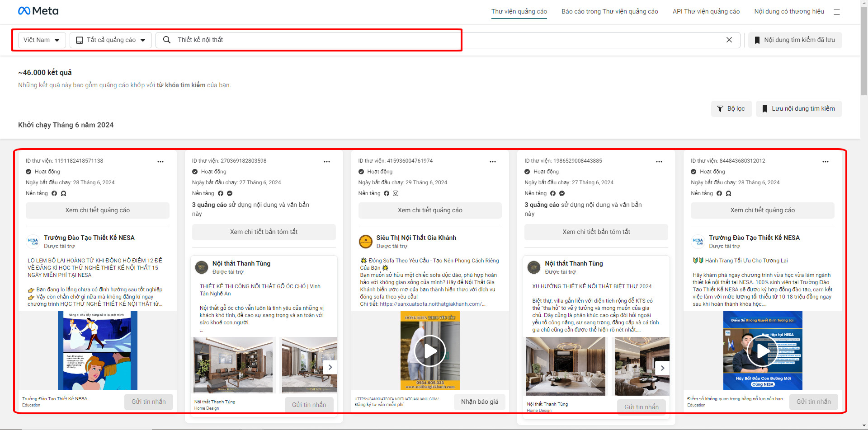Click 'ID thư viện: 415936004761974' text
The image size is (868, 430).
[x=395, y=161]
